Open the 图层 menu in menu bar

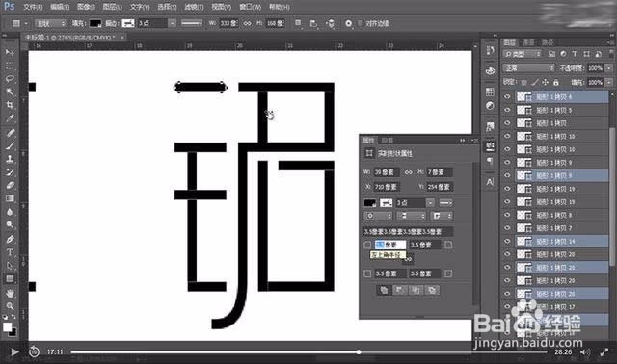pos(112,7)
